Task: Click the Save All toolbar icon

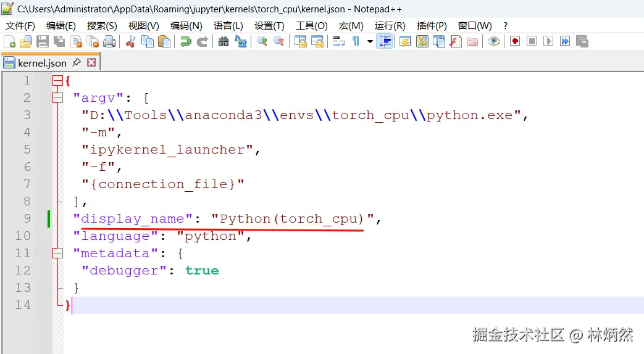Action: coord(59,41)
